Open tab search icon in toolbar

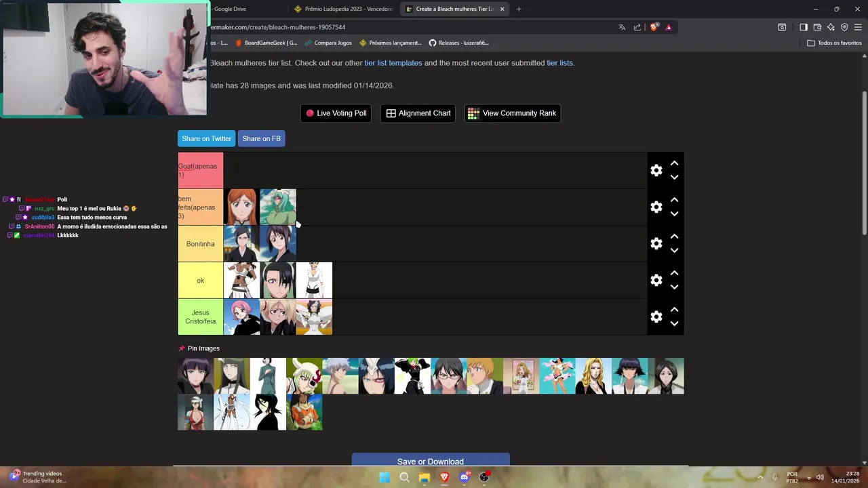782,27
